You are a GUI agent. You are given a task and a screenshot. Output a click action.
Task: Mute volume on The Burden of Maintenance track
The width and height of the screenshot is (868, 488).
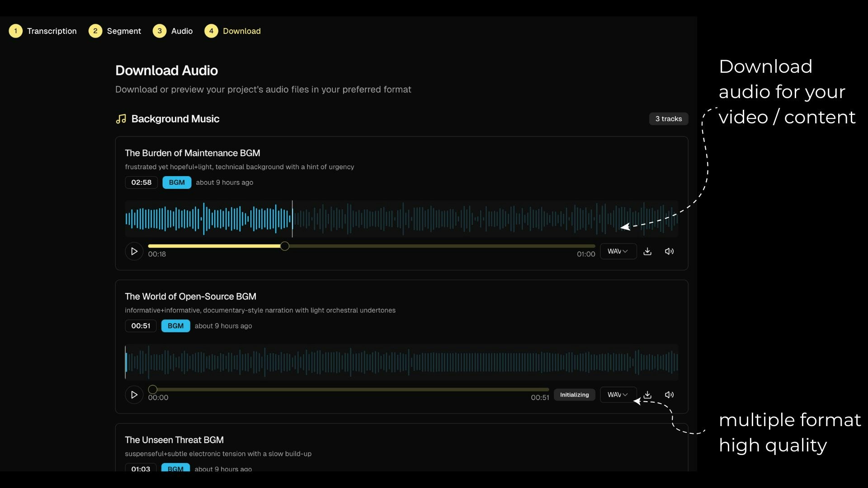[x=669, y=251]
